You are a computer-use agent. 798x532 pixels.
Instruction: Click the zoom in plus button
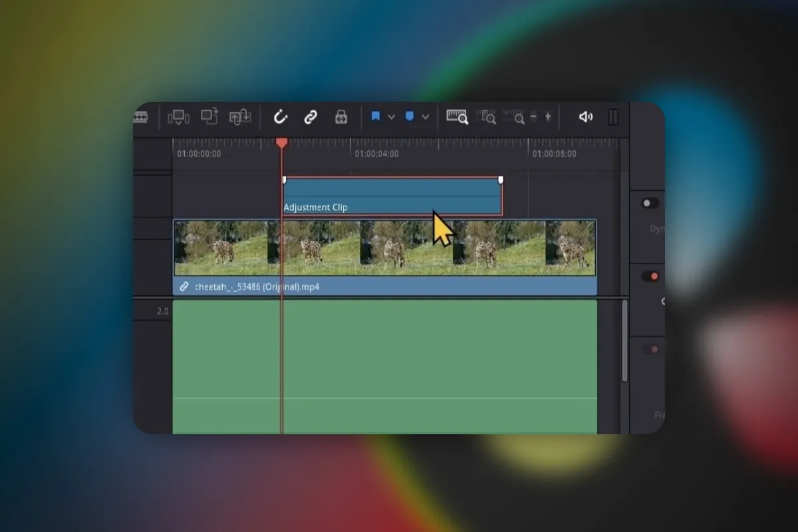click(x=548, y=117)
